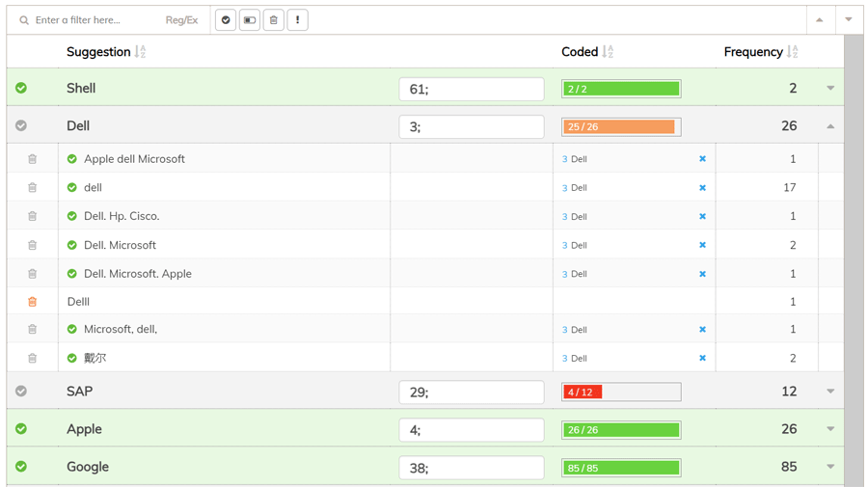
Task: Sort by Frequency column
Action: 792,52
